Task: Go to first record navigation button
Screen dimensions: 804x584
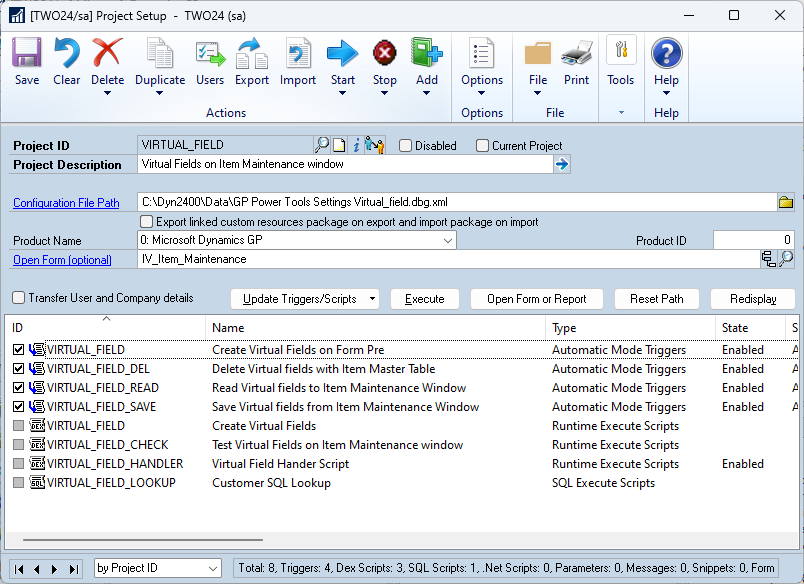Action: [x=19, y=569]
